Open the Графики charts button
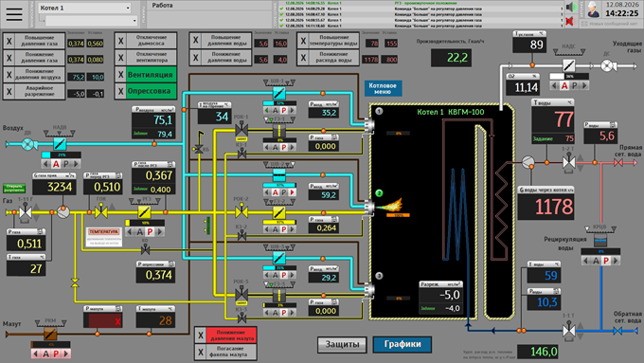This screenshot has width=644, height=363. 402,344
